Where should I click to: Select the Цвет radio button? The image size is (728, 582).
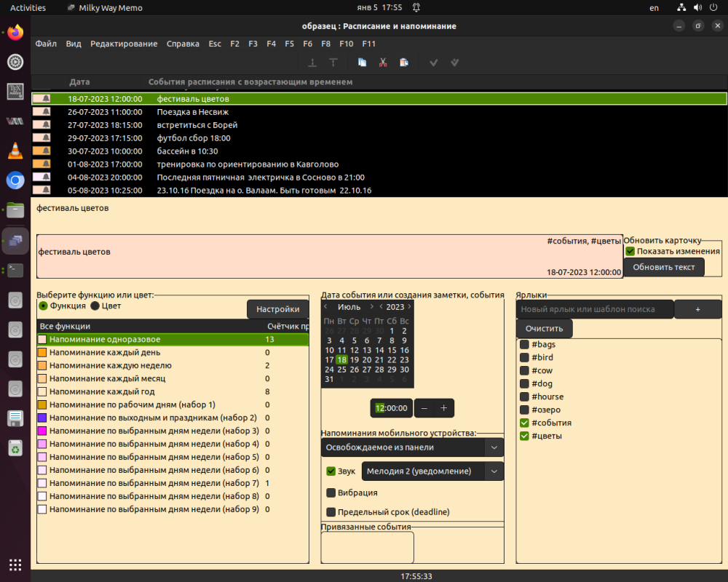click(95, 306)
